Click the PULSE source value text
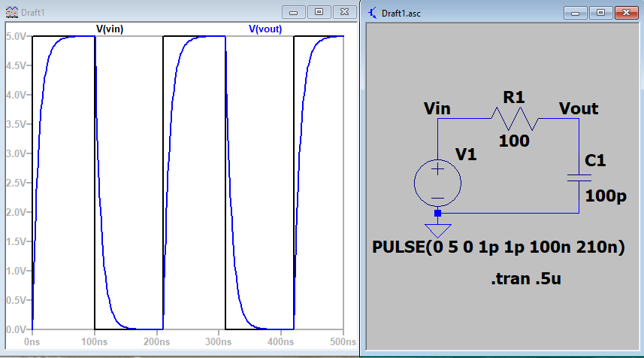644x358 pixels. click(499, 247)
